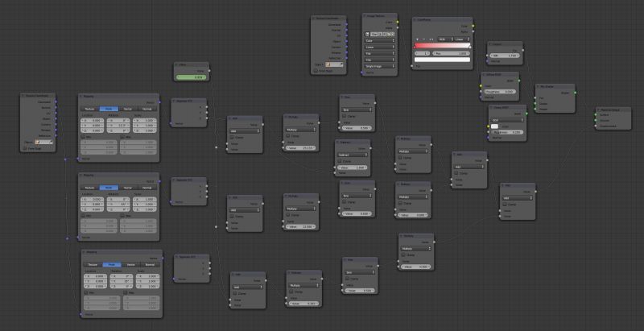Click the yellow Color output socket of ColorRamp
The width and height of the screenshot is (644, 331).
tap(473, 26)
